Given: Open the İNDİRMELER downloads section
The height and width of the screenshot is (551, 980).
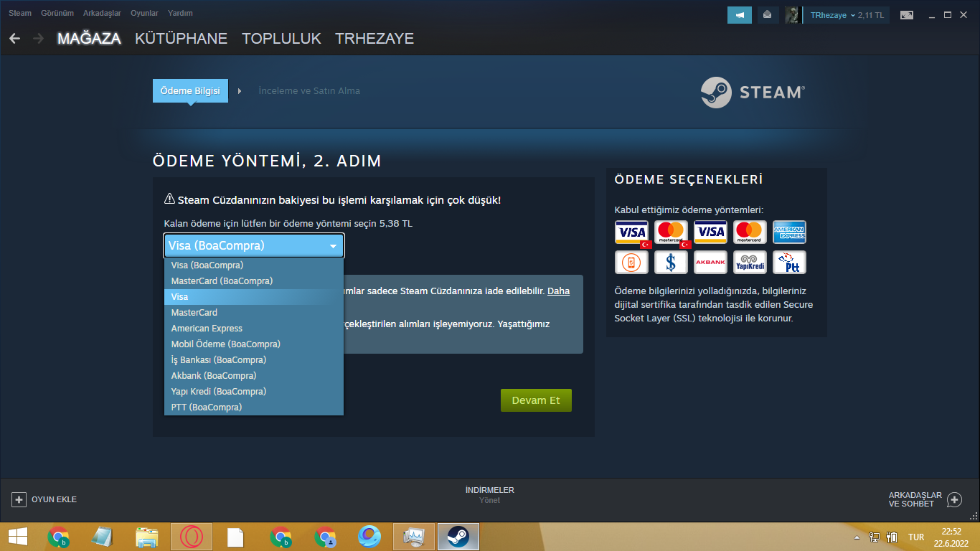Looking at the screenshot, I should point(490,490).
